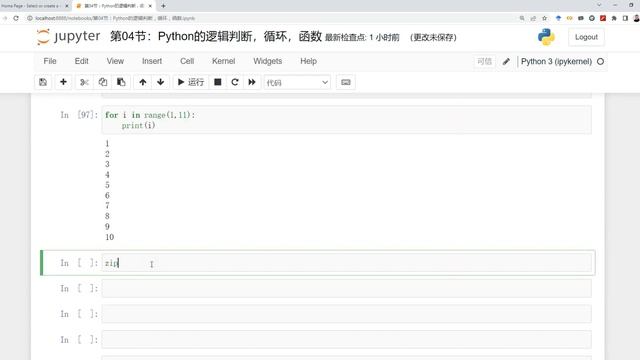Viewport: 640px width, 360px height.
Task: Open the Help menu
Action: tap(308, 61)
